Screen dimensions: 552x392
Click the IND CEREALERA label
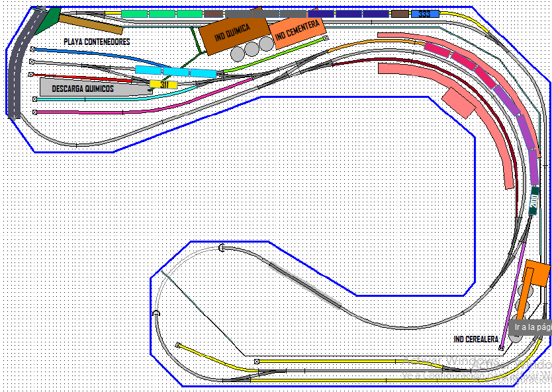click(476, 339)
